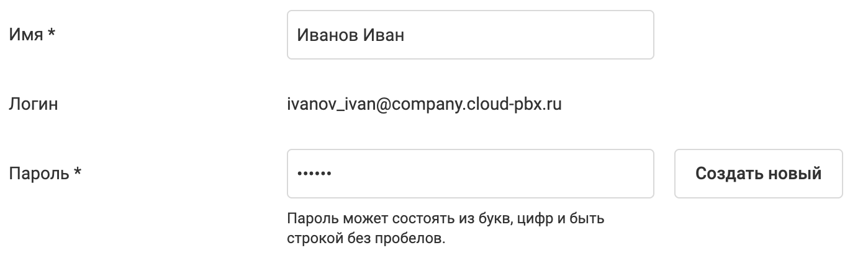Click the hint line строкой без пробелов
Image resolution: width=868 pixels, height=258 pixels.
[x=366, y=238]
